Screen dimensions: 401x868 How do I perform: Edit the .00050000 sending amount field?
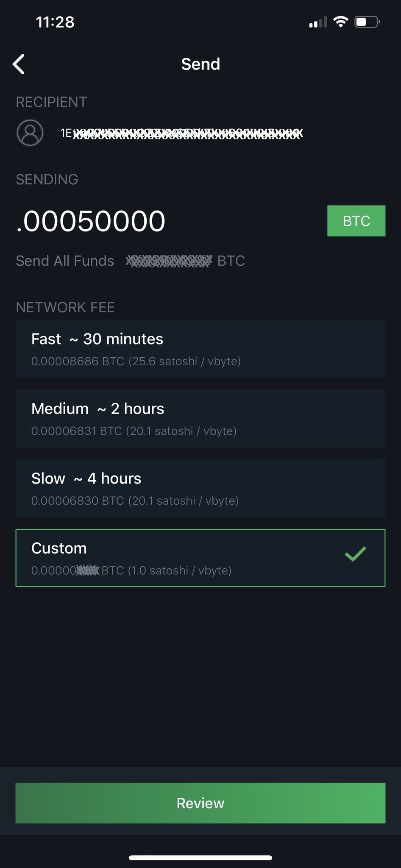[91, 221]
